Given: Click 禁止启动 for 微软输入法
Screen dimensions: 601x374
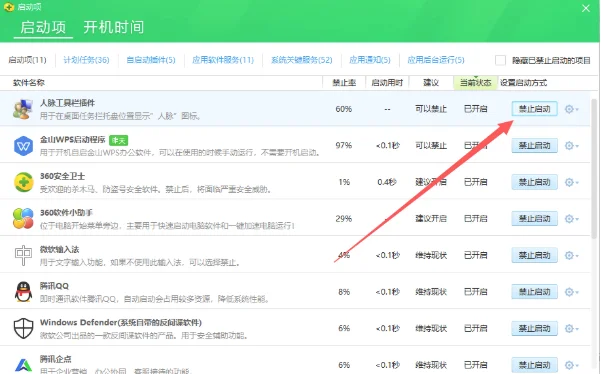Looking at the screenshot, I should point(534,255).
